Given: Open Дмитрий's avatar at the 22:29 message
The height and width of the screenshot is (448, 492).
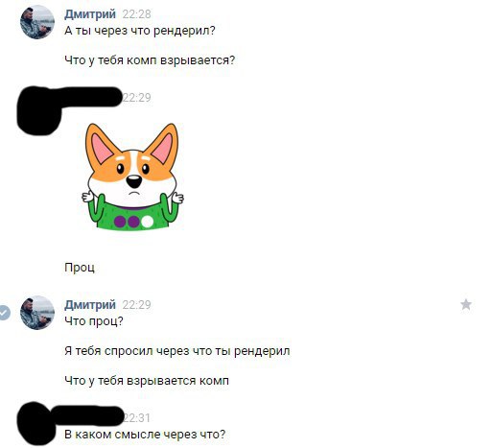Looking at the screenshot, I should pos(37,313).
